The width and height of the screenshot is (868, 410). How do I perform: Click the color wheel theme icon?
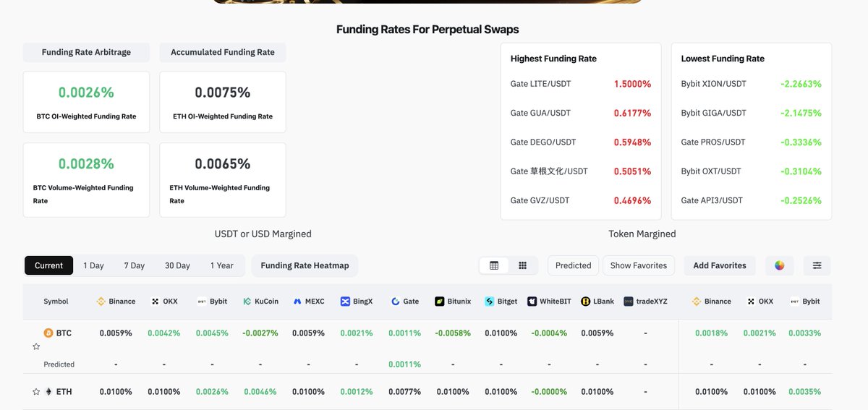click(779, 265)
